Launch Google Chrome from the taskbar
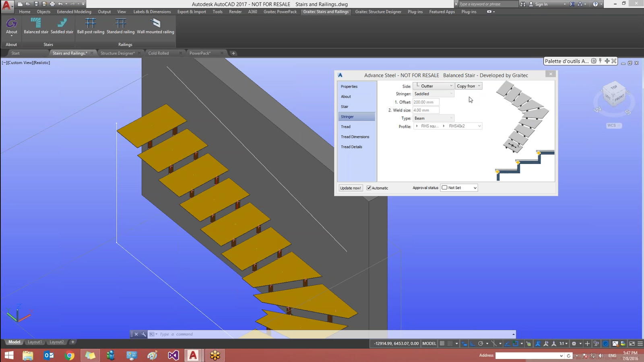644x362 pixels. pos(69,355)
